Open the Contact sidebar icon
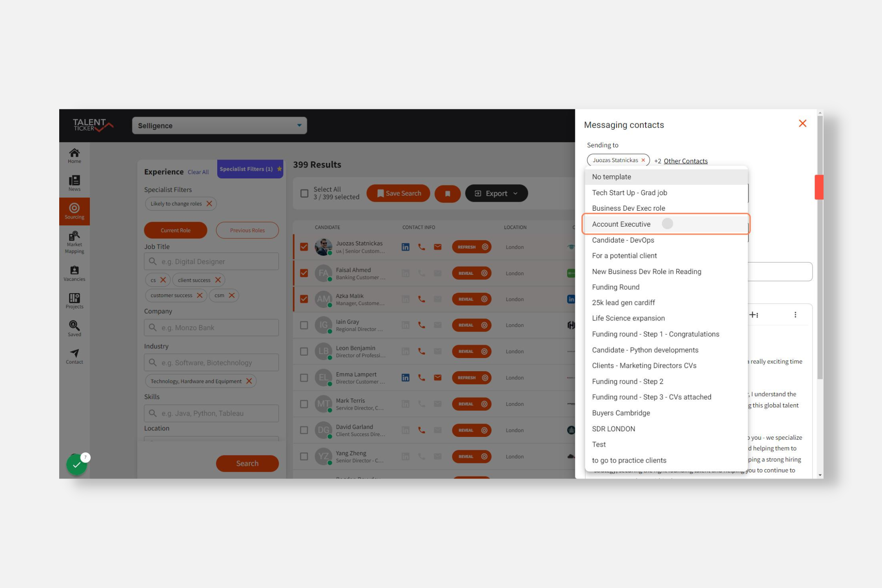 (74, 356)
